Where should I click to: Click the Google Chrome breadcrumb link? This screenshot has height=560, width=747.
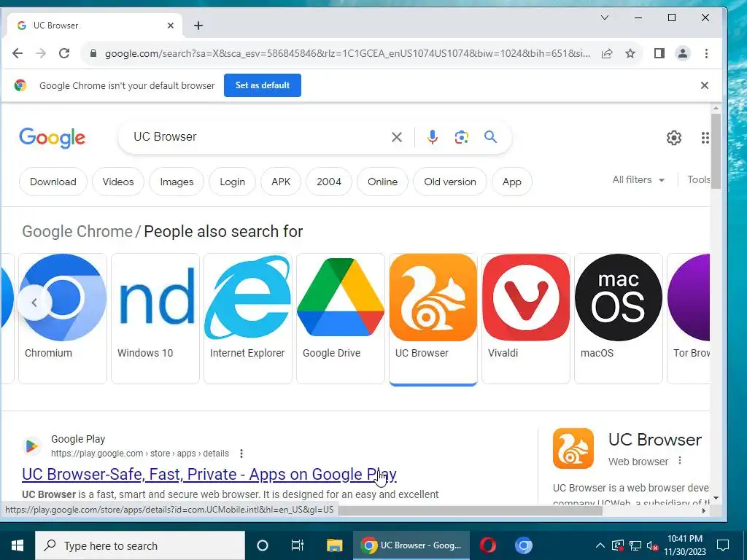point(77,231)
